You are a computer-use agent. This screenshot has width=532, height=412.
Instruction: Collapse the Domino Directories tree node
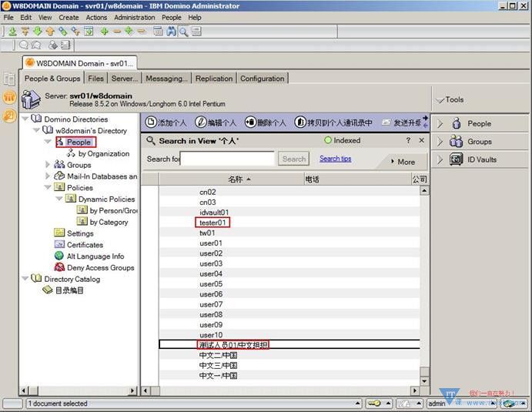click(25, 119)
